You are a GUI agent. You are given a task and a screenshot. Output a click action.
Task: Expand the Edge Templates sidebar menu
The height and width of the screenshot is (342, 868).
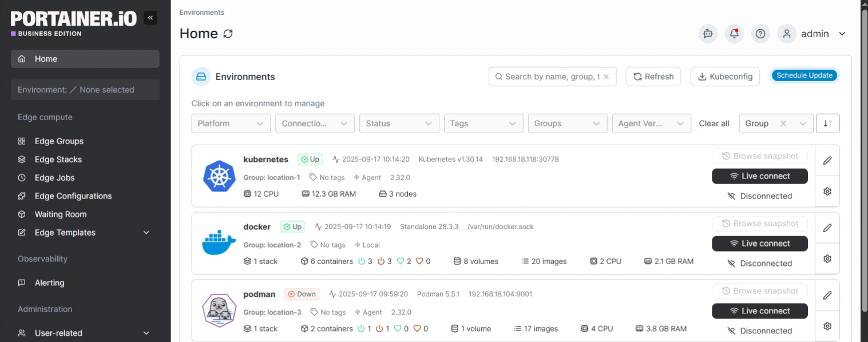pos(146,233)
